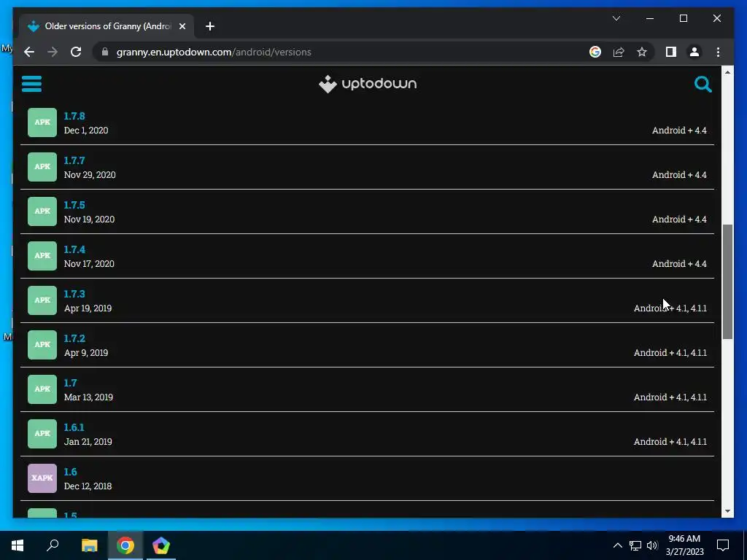Click the APK badge for version 1.7.2
Viewport: 747px width, 560px height.
point(42,344)
